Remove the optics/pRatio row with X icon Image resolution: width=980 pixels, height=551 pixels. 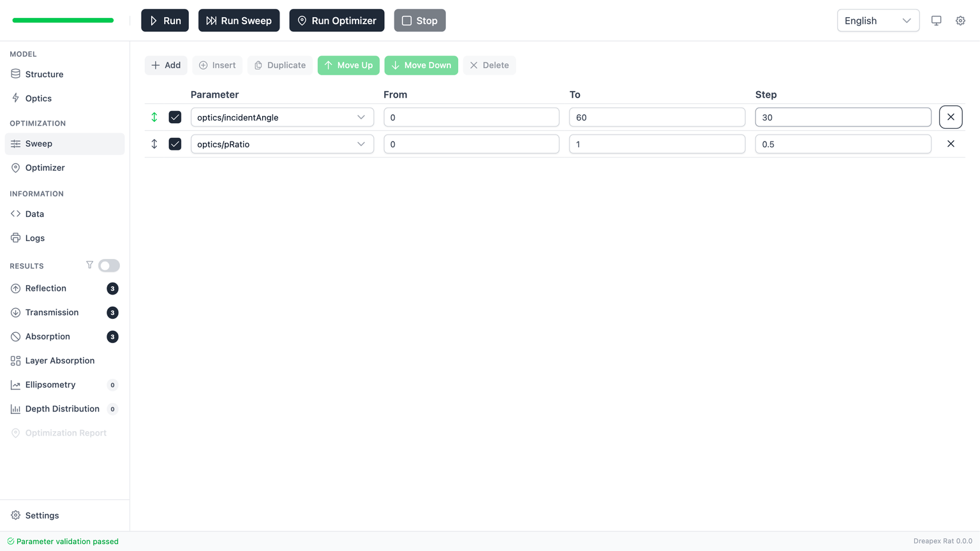(950, 144)
